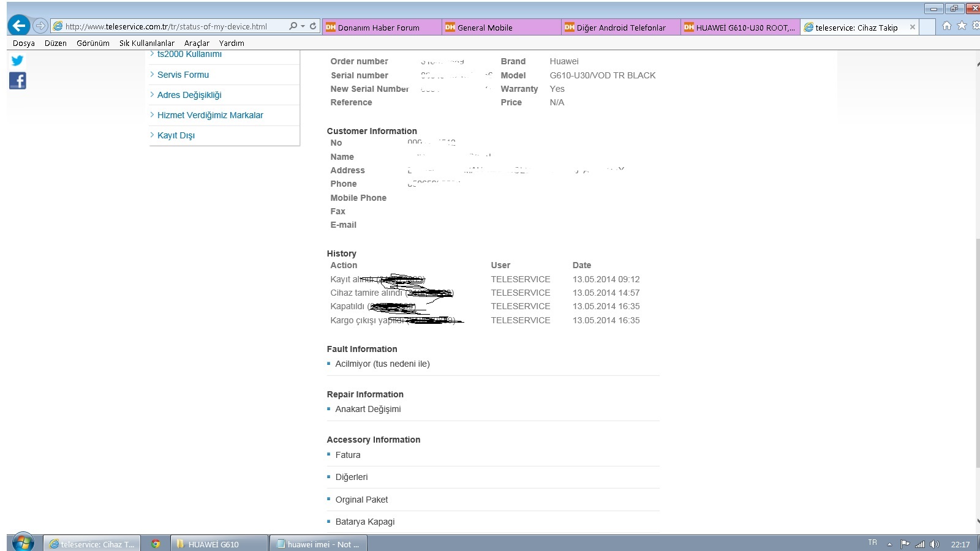The width and height of the screenshot is (980, 551).
Task: Click the Facebook icon
Action: coord(17,80)
